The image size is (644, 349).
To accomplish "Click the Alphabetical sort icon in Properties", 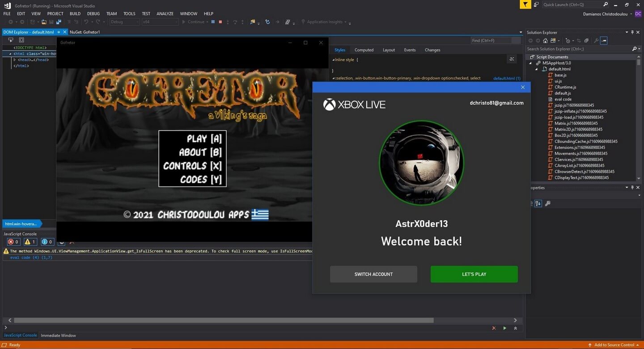I will (538, 203).
